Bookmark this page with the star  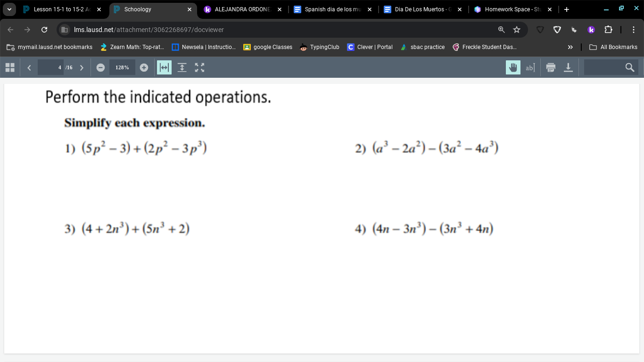[517, 30]
